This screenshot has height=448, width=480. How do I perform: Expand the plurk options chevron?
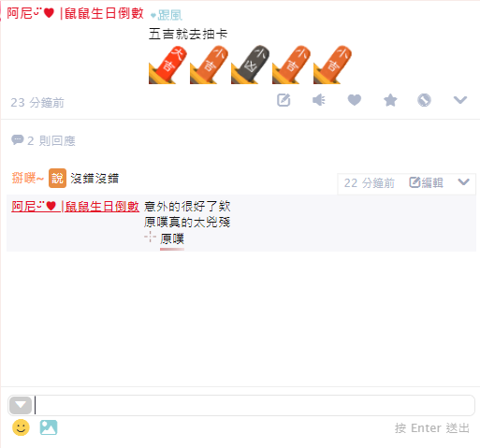pyautogui.click(x=460, y=100)
